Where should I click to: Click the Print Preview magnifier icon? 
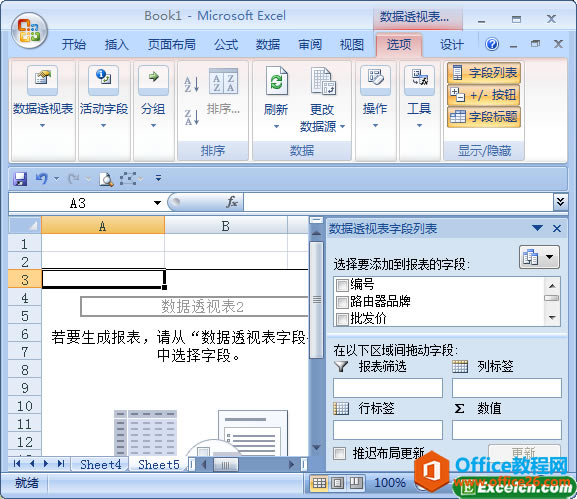106,179
